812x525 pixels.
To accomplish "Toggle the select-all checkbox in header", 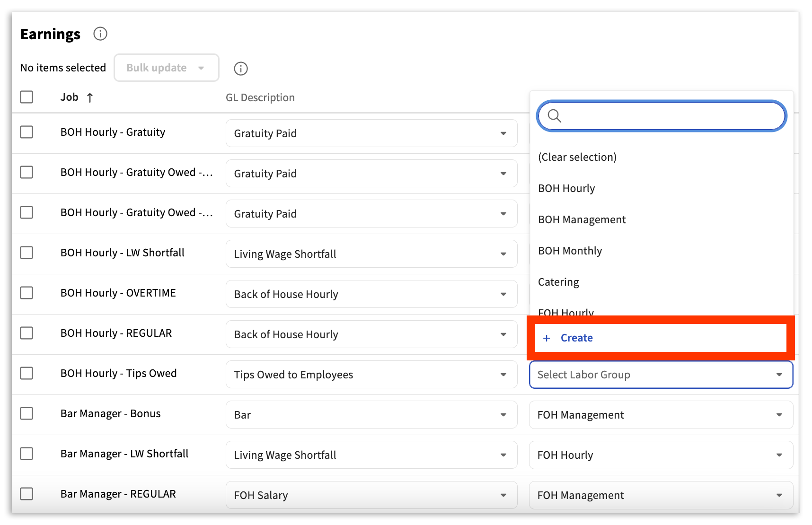I will pos(26,97).
